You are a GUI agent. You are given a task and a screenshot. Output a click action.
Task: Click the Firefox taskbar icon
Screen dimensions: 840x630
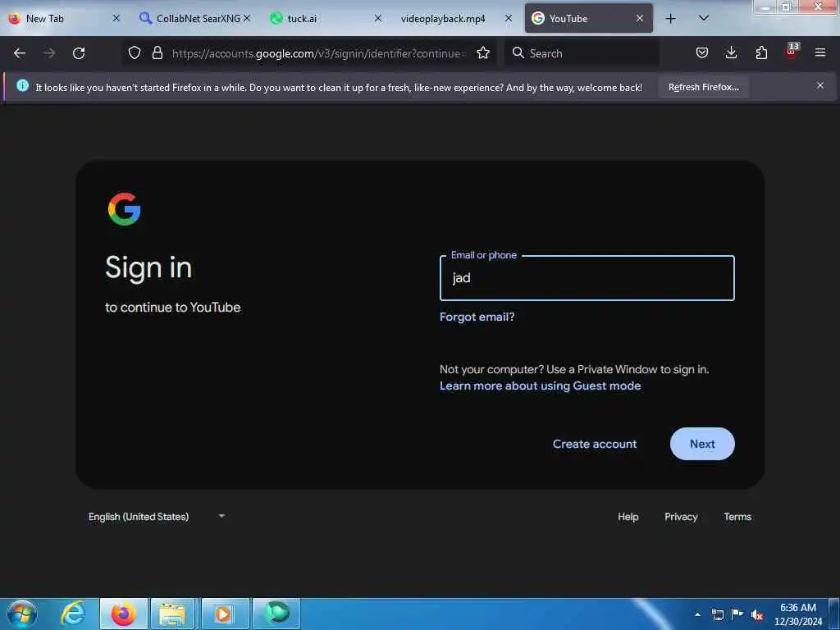(123, 614)
